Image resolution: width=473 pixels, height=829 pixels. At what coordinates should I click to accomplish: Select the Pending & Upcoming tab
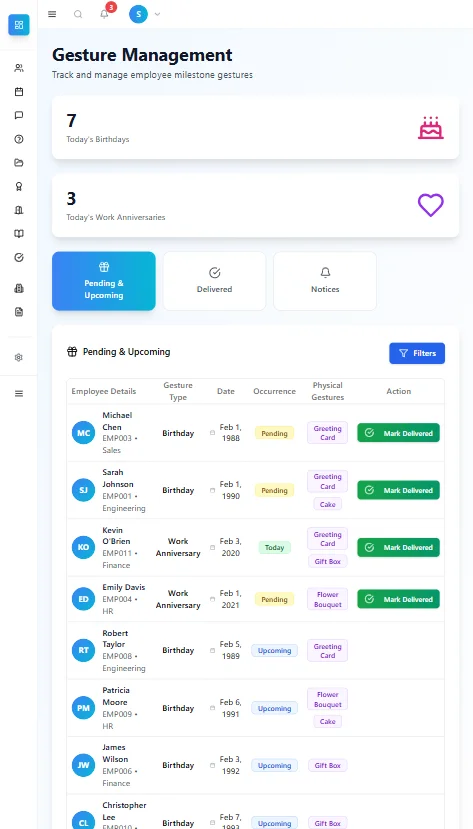pyautogui.click(x=104, y=281)
